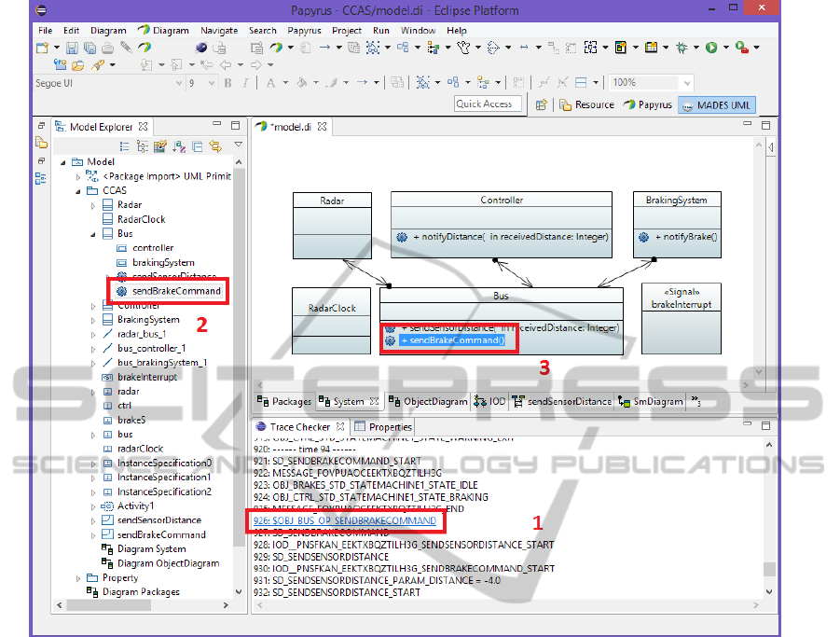Click the Run green play toolbar icon
The height and width of the screenshot is (637, 840).
[x=711, y=48]
